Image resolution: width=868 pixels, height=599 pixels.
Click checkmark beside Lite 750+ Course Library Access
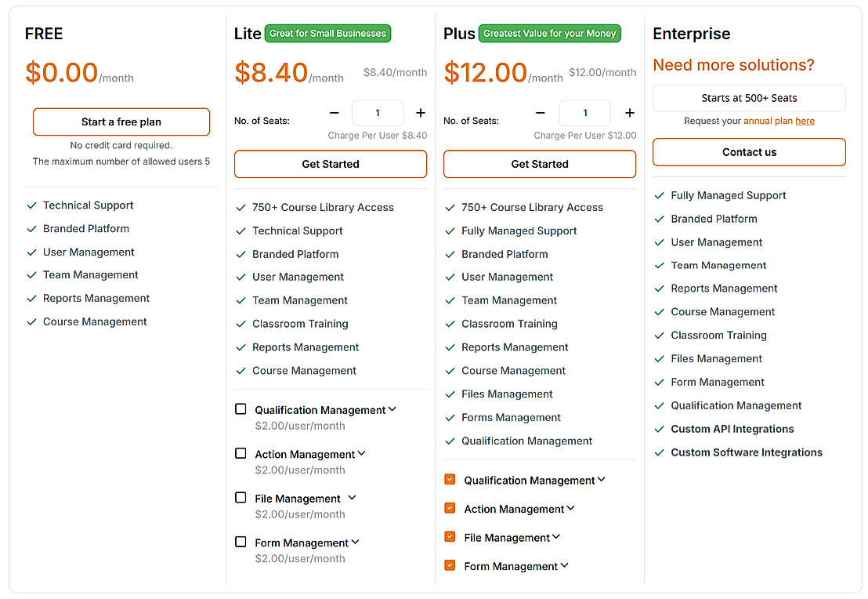click(241, 208)
